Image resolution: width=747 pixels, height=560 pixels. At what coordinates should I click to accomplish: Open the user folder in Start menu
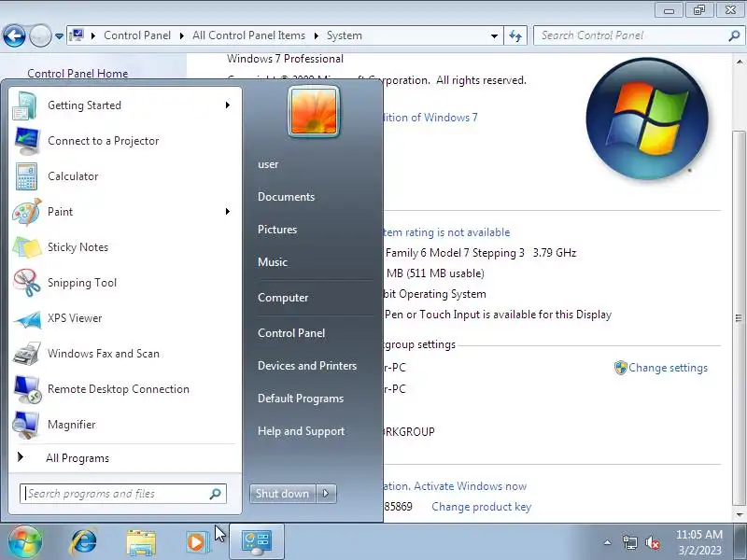[268, 164]
